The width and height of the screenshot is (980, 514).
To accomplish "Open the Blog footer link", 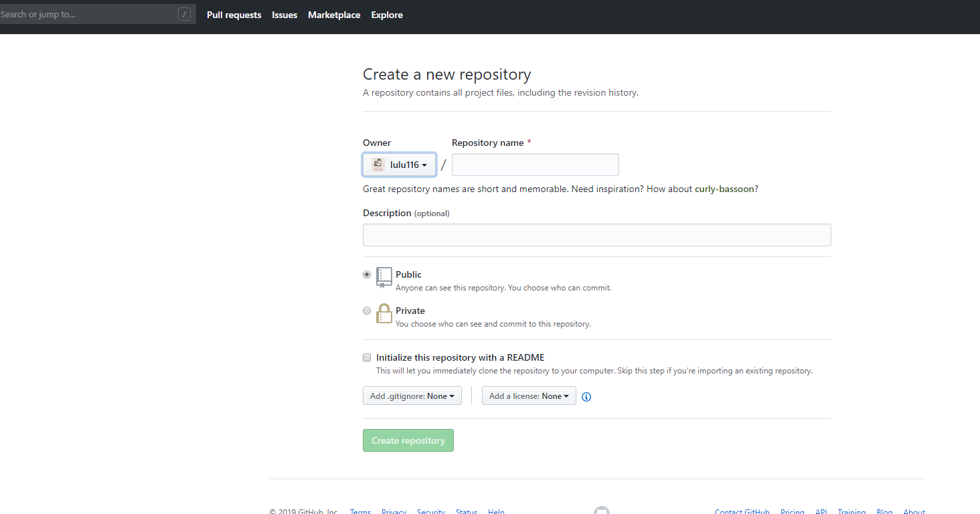I will click(x=885, y=512).
